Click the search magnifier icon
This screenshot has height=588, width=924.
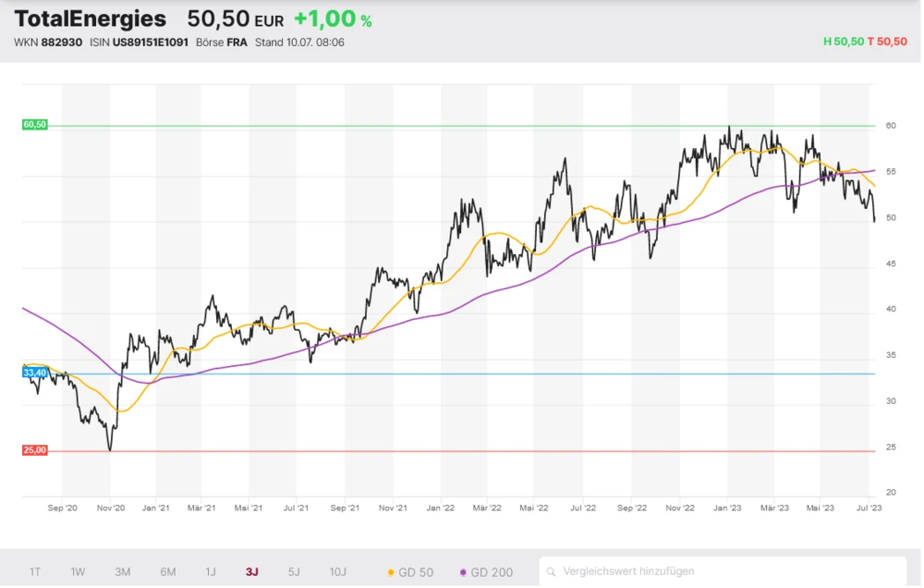pyautogui.click(x=552, y=571)
